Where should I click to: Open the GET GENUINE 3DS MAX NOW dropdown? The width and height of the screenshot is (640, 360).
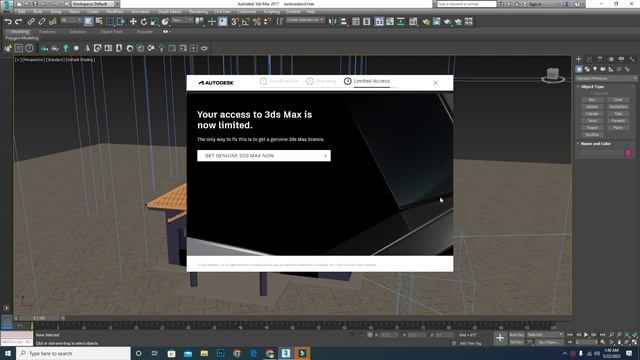(x=264, y=156)
